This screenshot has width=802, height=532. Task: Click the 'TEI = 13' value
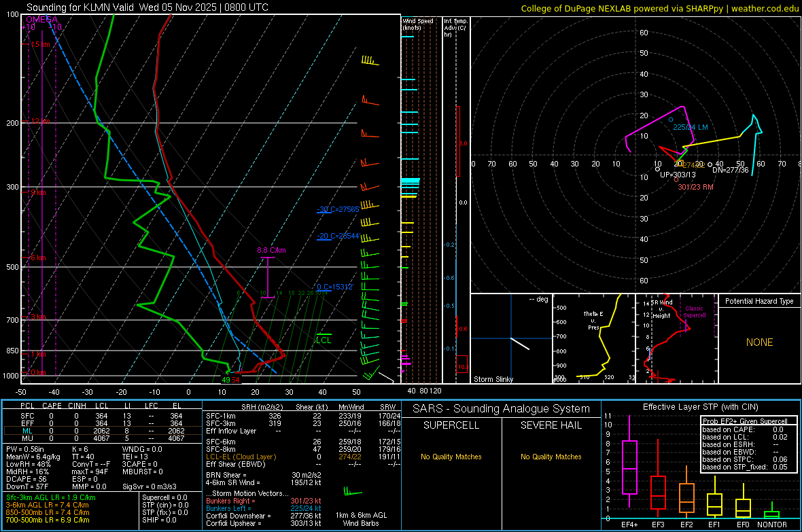click(135, 457)
